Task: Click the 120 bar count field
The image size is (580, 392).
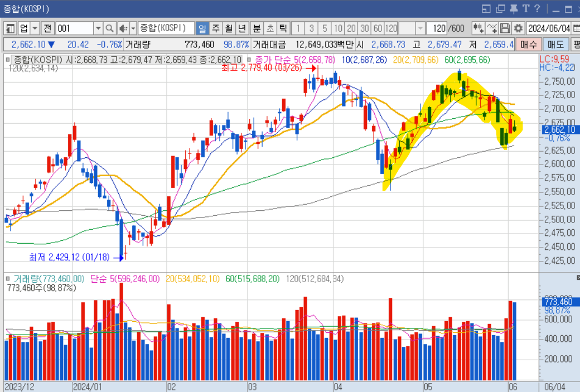Action: click(437, 28)
